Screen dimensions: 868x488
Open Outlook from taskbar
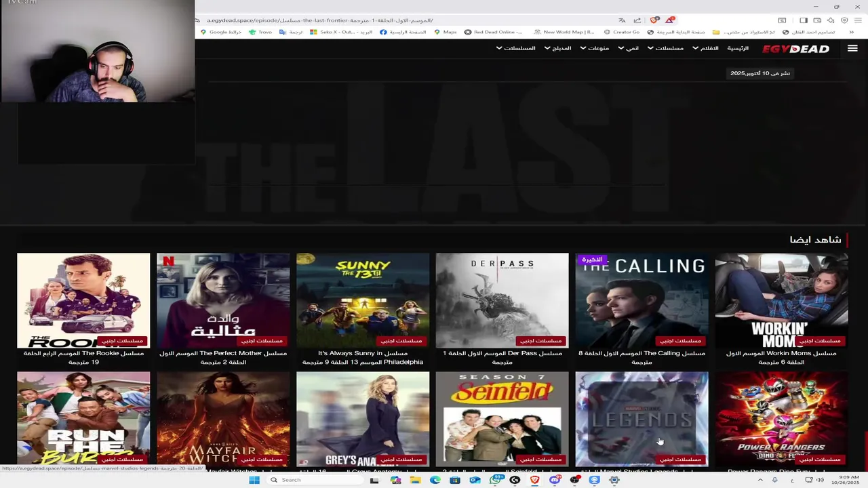point(475,480)
